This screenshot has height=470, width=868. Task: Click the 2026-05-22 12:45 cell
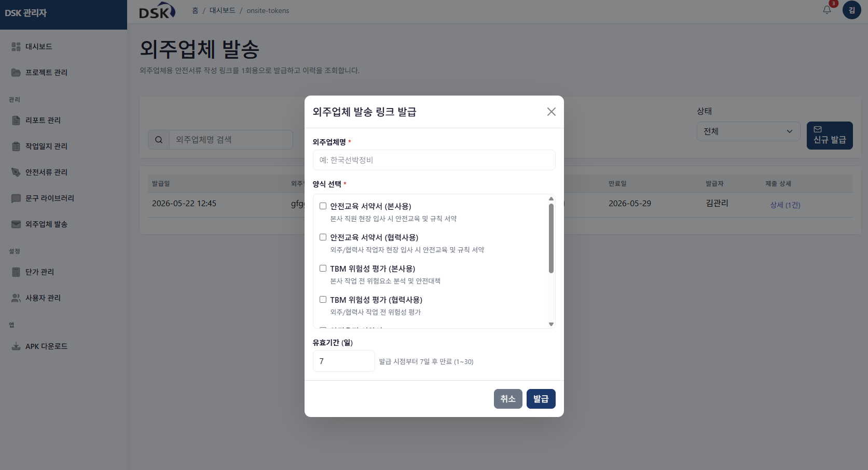tap(184, 204)
